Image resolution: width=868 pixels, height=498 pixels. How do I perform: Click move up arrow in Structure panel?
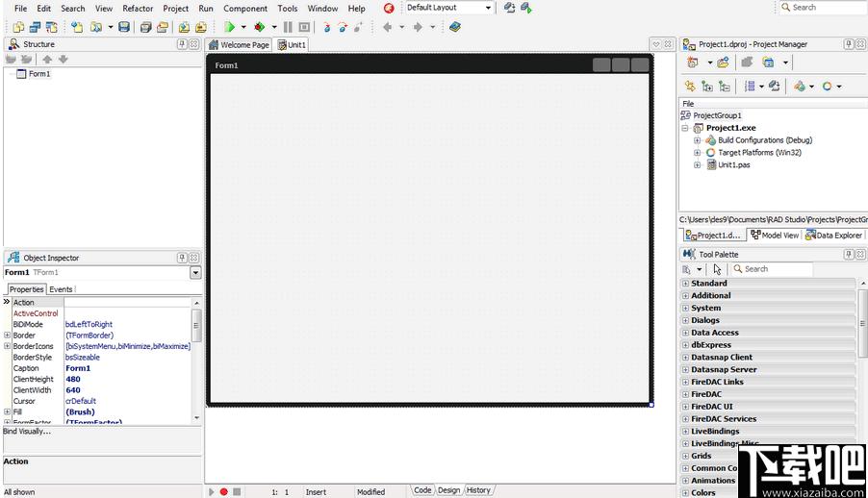pos(47,60)
